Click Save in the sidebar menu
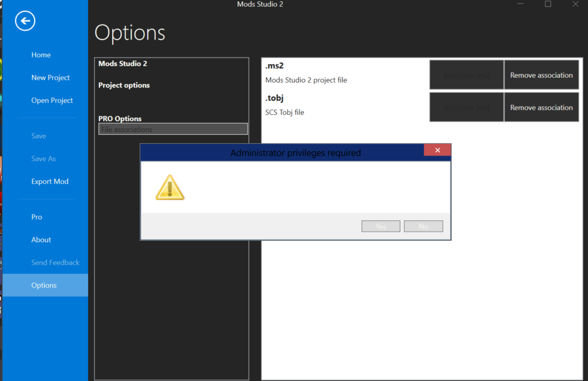This screenshot has width=588, height=381. pos(38,135)
